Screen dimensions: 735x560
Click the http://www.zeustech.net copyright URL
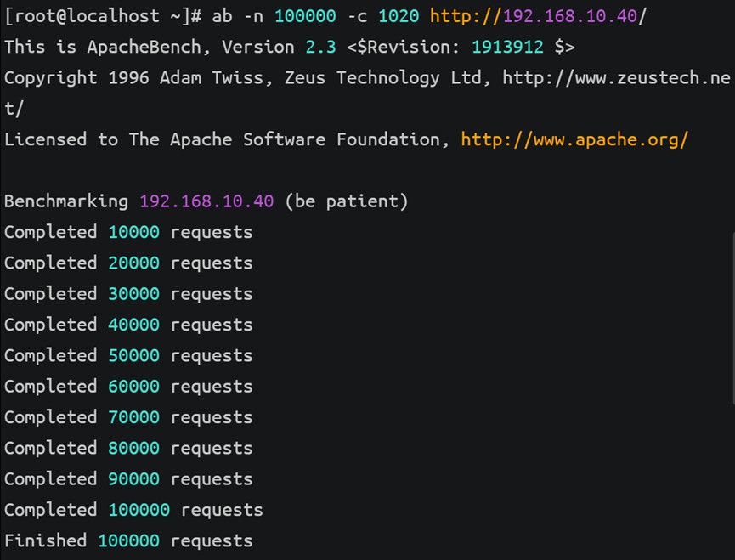coord(616,78)
